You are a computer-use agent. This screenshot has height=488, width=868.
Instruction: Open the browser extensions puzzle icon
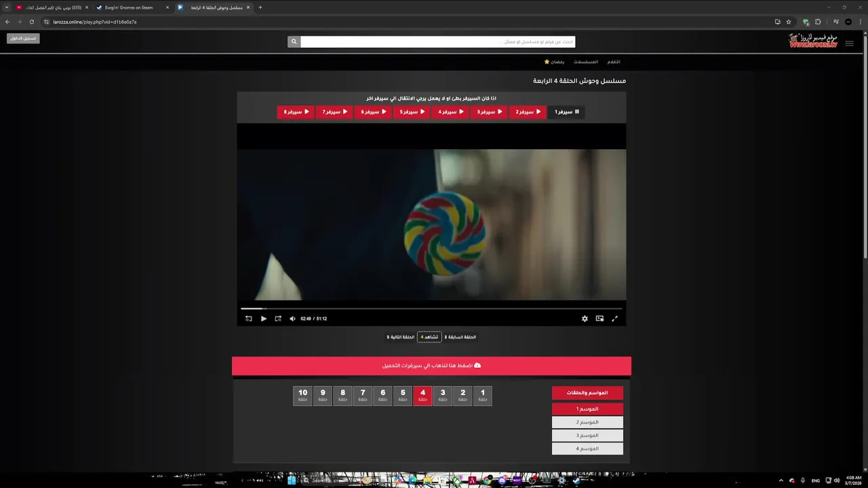(x=818, y=22)
